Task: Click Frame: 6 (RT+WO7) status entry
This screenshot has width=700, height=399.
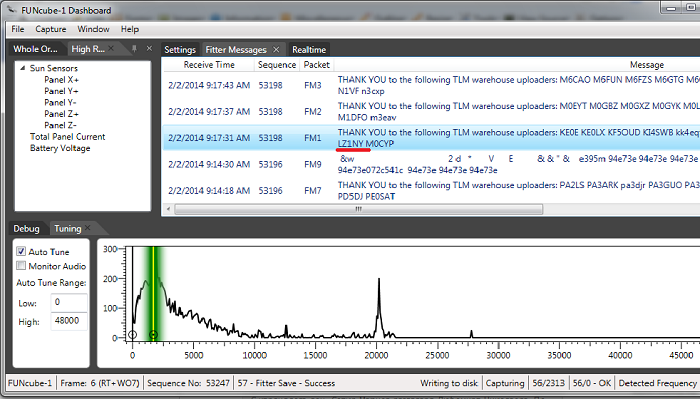Action: [x=100, y=383]
